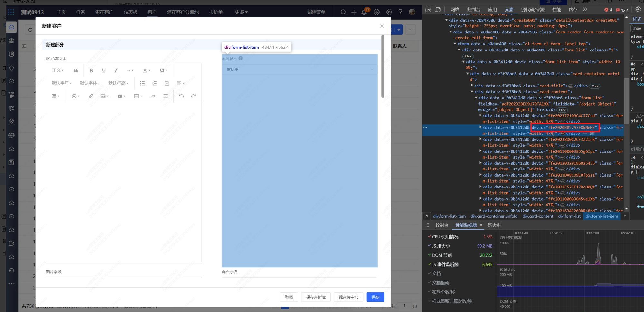Activate the DevTools element inspector picker
The height and width of the screenshot is (312, 644).
click(x=428, y=10)
